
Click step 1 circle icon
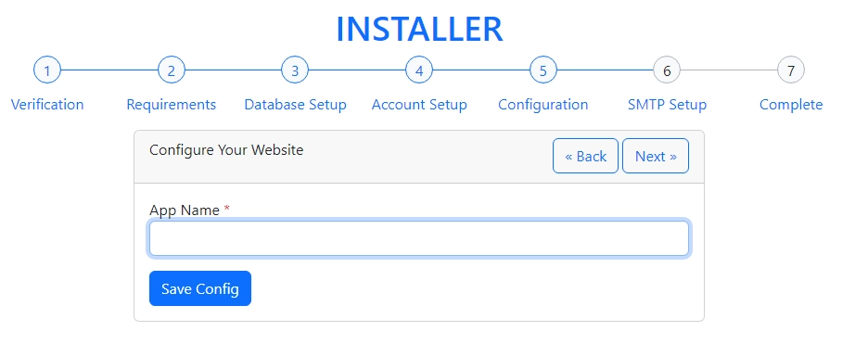(47, 70)
